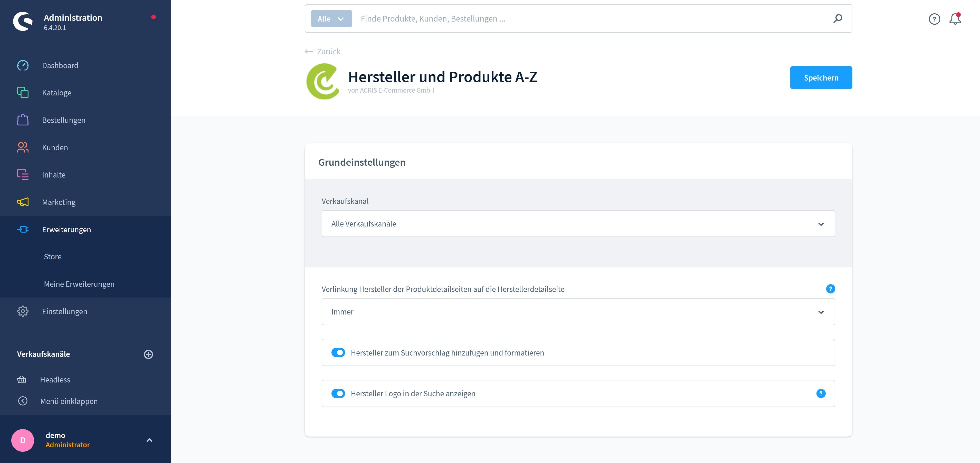Click the Shopware logo icon
The width and height of the screenshot is (980, 463).
pos(23,21)
